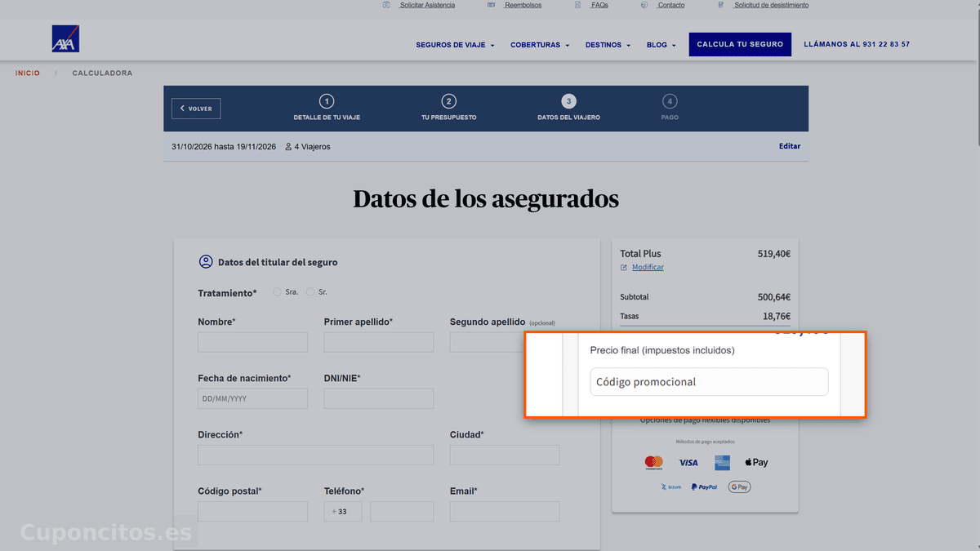Click the trip dates text '31/10/2026 hasta 19/11/2026'
Screen dimensions: 980x551
click(x=224, y=147)
